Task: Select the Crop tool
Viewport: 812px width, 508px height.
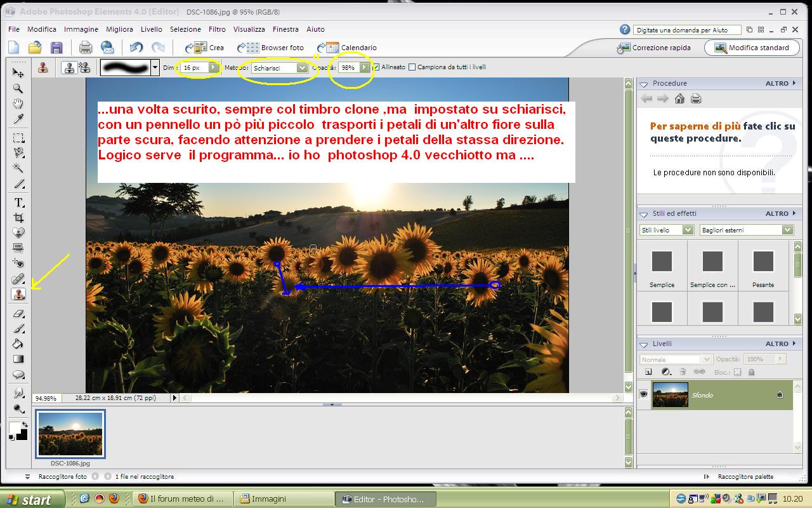Action: (19, 218)
